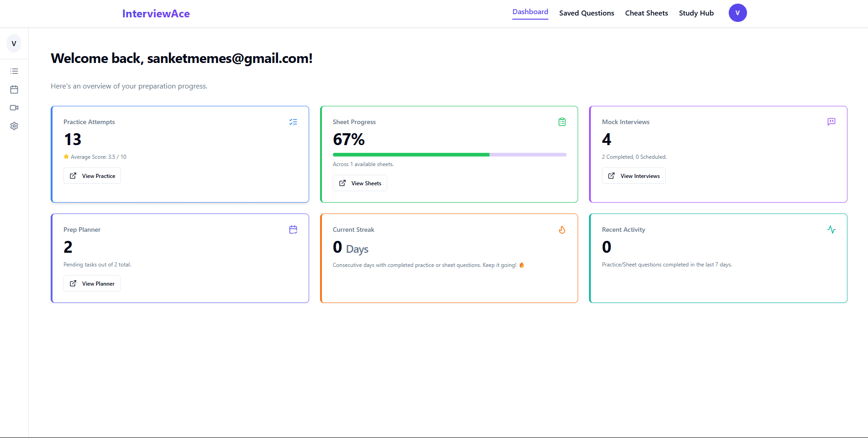Click the checklist icon on Practice Attempts card
868x438 pixels.
click(293, 122)
